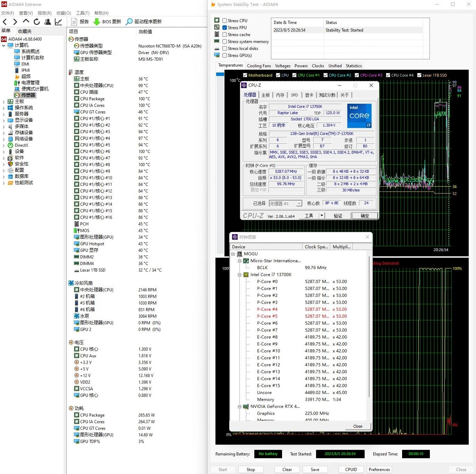This screenshot has height=474, width=476.
Task: Click the clock list vertical scrollbar
Action: click(x=369, y=326)
